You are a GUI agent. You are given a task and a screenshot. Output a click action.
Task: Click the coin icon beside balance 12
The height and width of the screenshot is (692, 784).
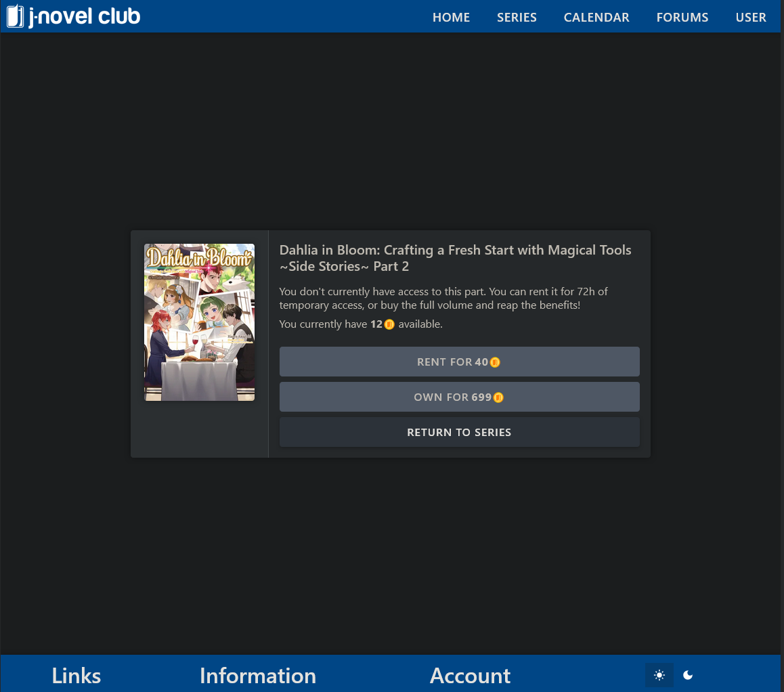(x=389, y=324)
